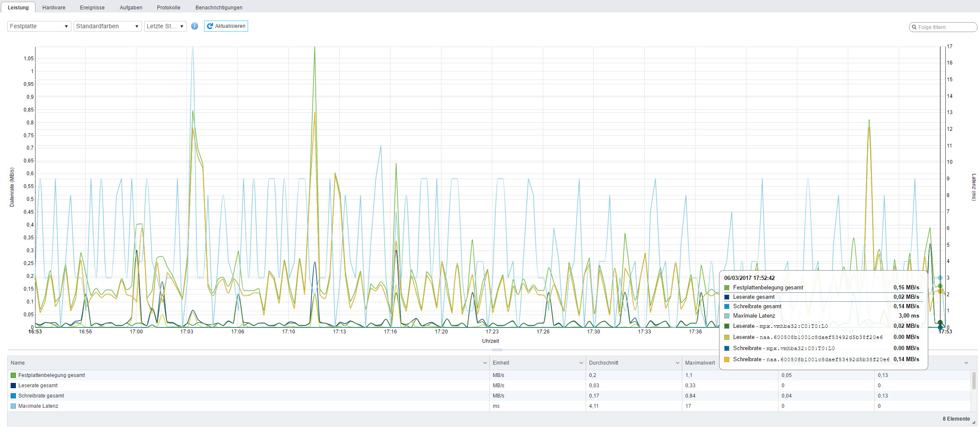Open the Durchschnitt column menu chevron
Screen dimensions: 980x433
677,363
